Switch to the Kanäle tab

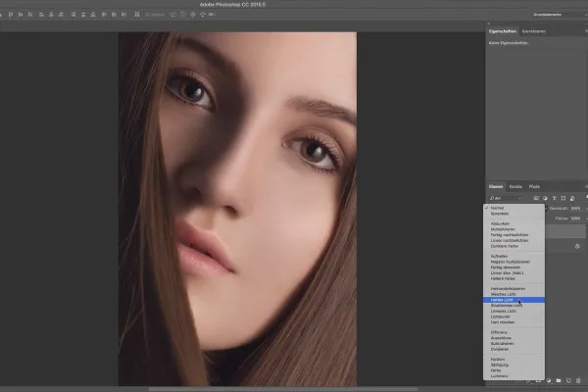515,186
